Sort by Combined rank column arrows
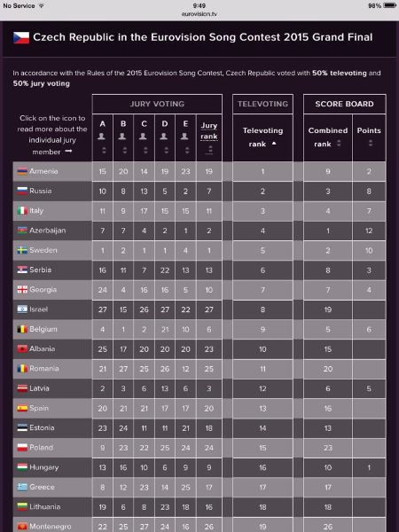The height and width of the screenshot is (532, 399). tap(339, 144)
